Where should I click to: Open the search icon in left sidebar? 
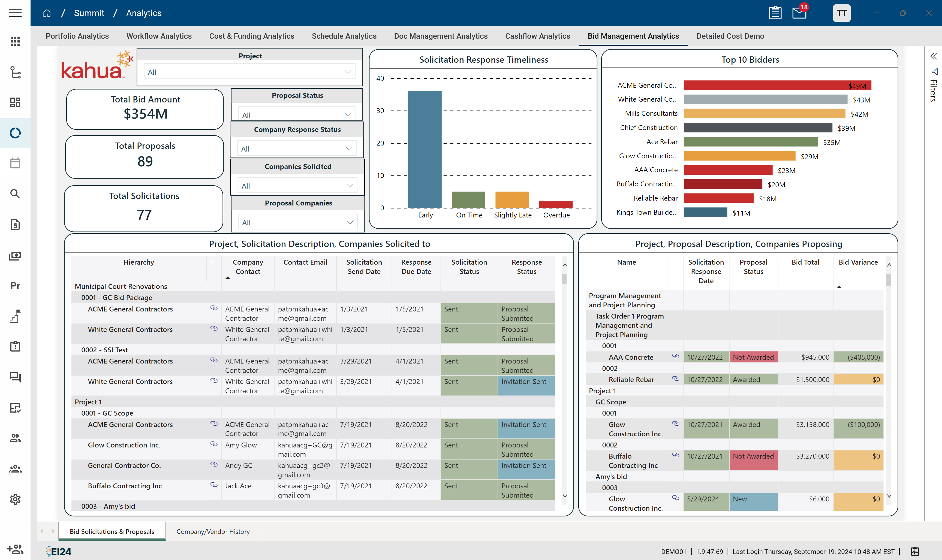click(15, 194)
